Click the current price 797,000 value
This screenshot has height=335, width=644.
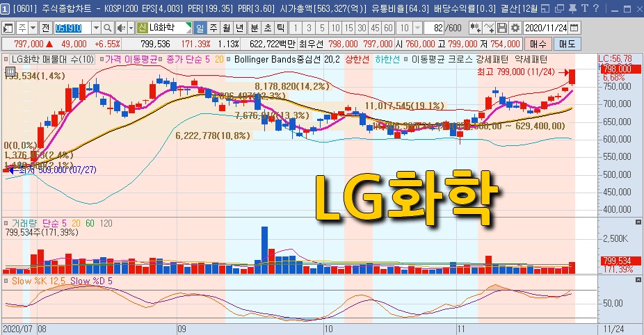pyautogui.click(x=29, y=44)
